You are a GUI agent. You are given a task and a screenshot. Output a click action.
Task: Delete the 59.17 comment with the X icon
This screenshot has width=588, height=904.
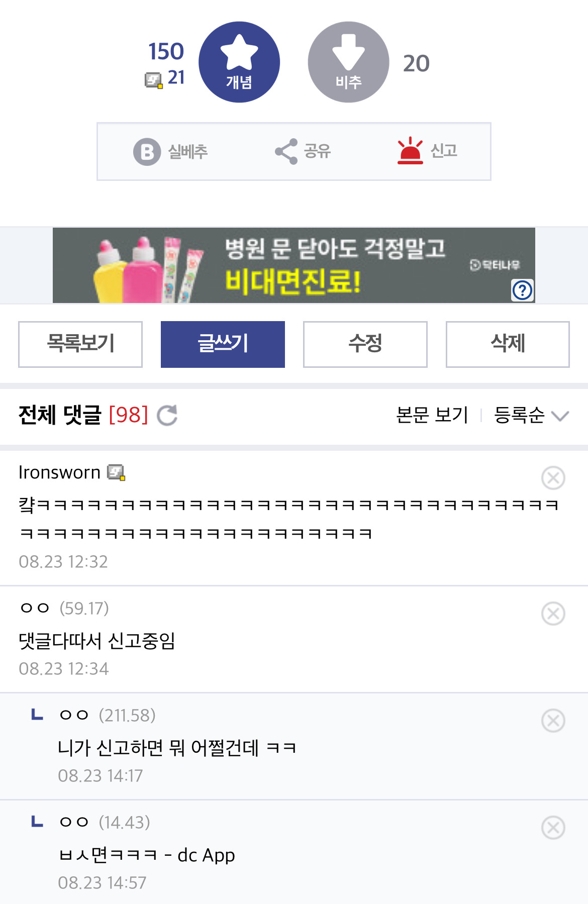[x=553, y=614]
